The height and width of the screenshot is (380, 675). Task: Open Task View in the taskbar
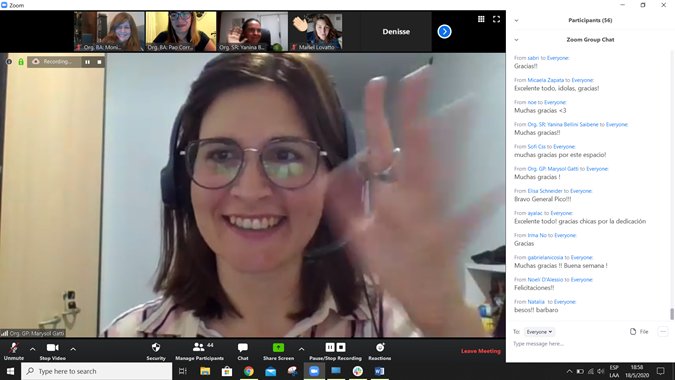(183, 371)
